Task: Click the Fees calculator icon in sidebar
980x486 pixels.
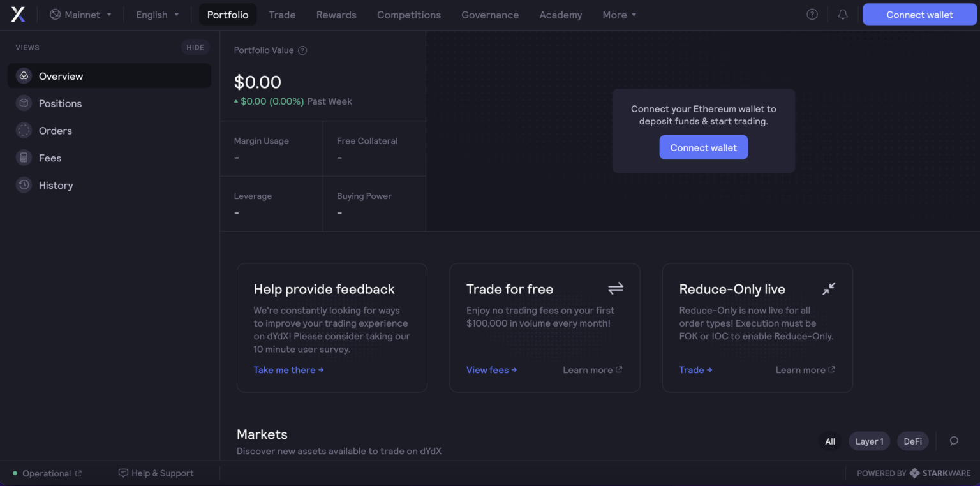Action: click(24, 158)
